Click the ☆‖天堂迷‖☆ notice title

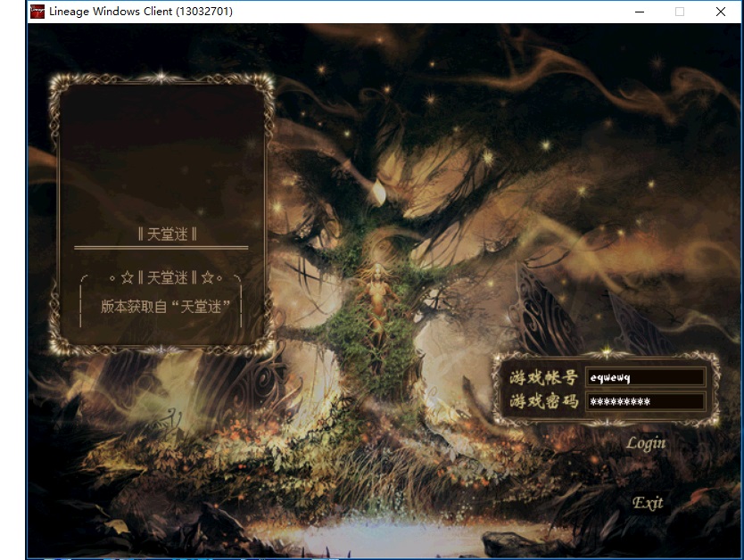coord(167,277)
